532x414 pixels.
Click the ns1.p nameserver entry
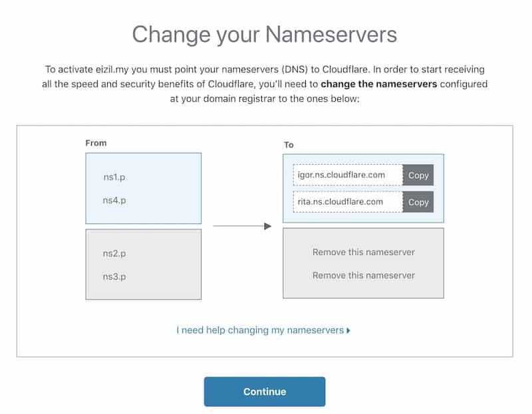[114, 177]
